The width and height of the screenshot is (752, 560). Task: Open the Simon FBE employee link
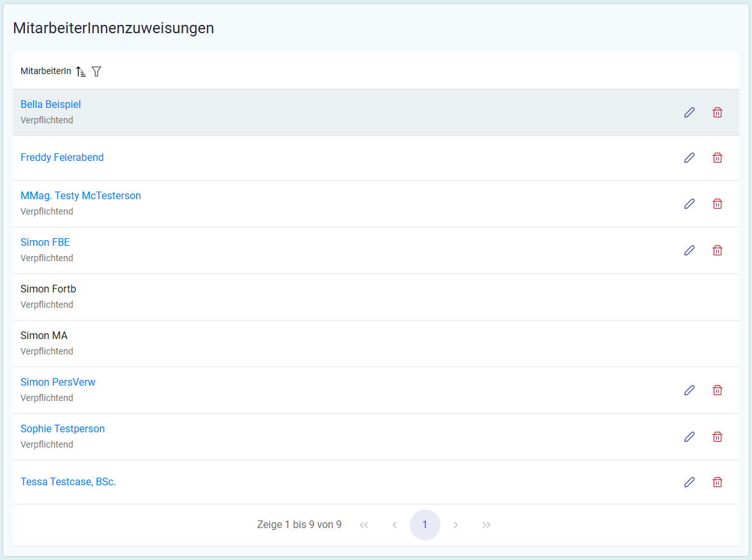(x=45, y=242)
